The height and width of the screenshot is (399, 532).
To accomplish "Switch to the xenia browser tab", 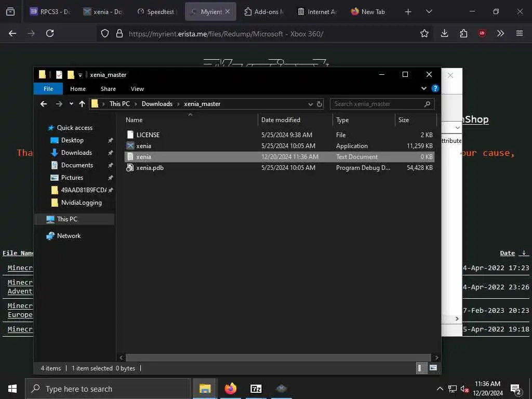I will click(x=102, y=12).
